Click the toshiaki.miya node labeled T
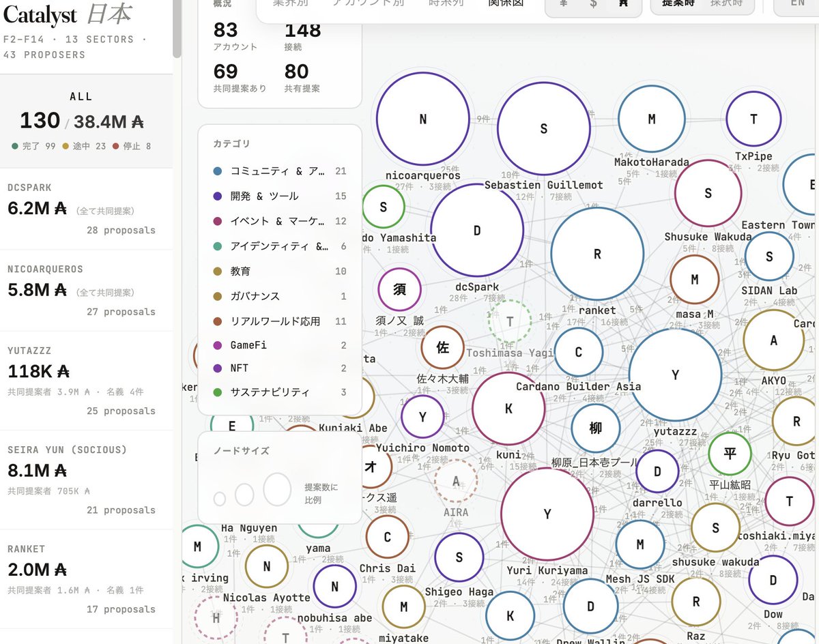Viewport: 819px width, 644px height. [790, 501]
